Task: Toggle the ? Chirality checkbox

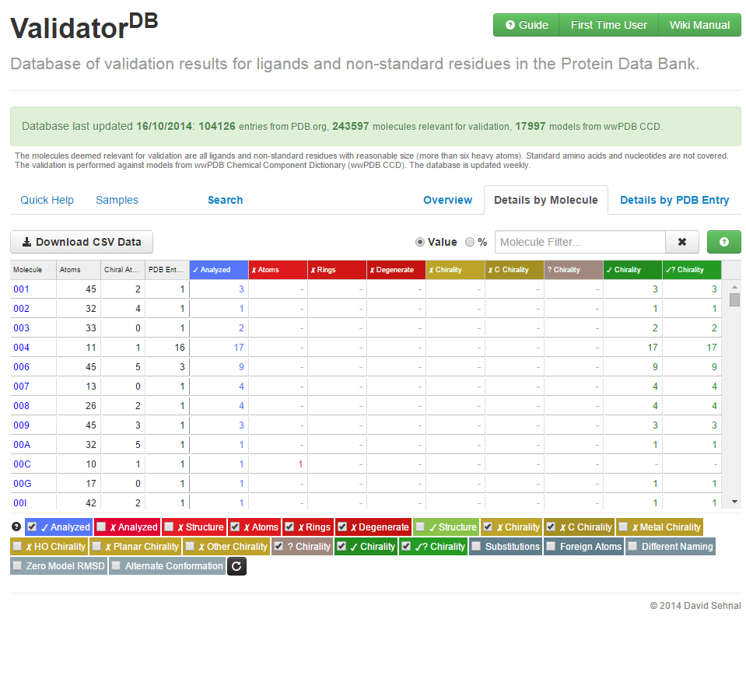Action: pos(278,546)
